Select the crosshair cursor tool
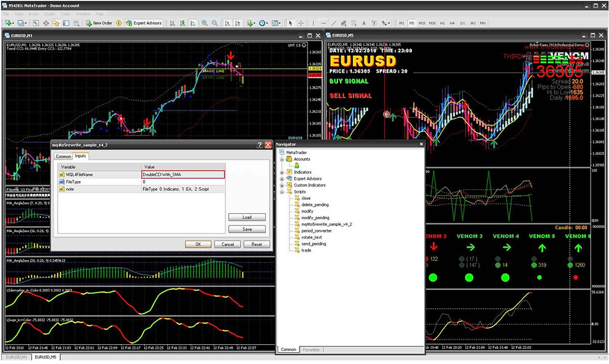 (x=301, y=23)
